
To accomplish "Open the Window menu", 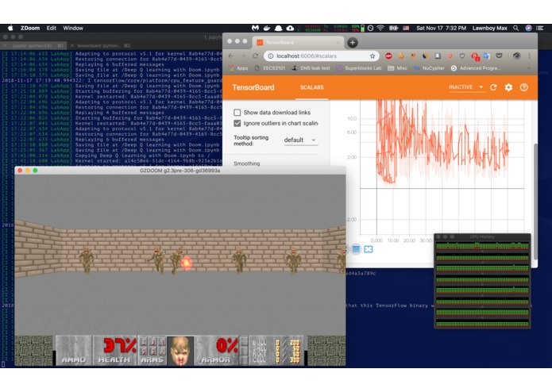I will pyautogui.click(x=73, y=28).
